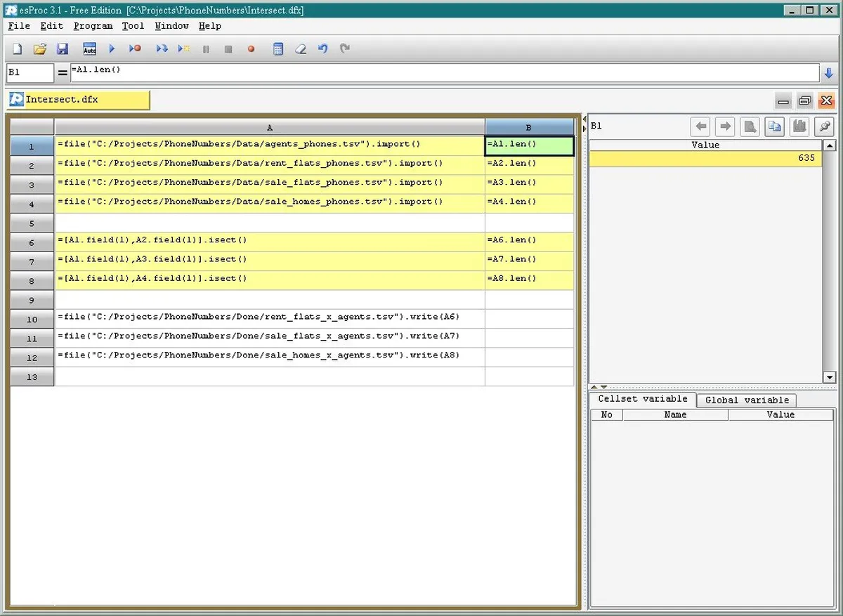Click the stop execution square icon
Viewport: 843px width, 616px height.
click(228, 49)
